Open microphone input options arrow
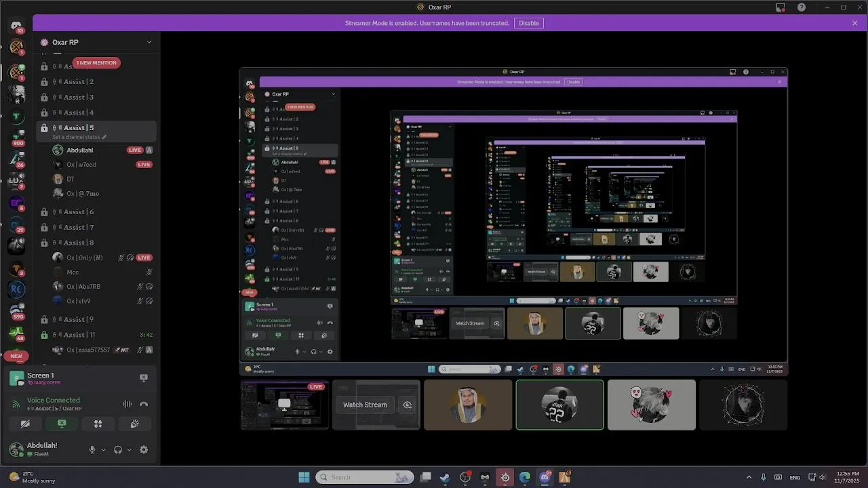Image resolution: width=868 pixels, height=488 pixels. coord(103,449)
